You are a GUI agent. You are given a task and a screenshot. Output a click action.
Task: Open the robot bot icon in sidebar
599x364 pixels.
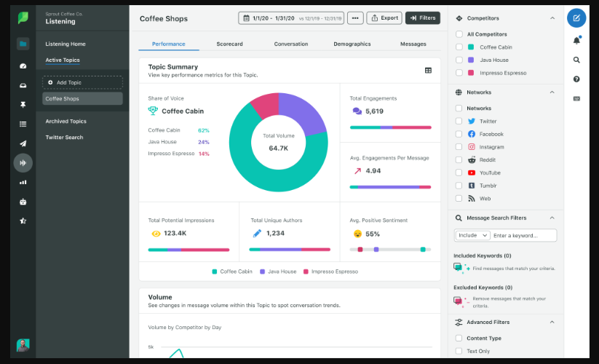(23, 202)
